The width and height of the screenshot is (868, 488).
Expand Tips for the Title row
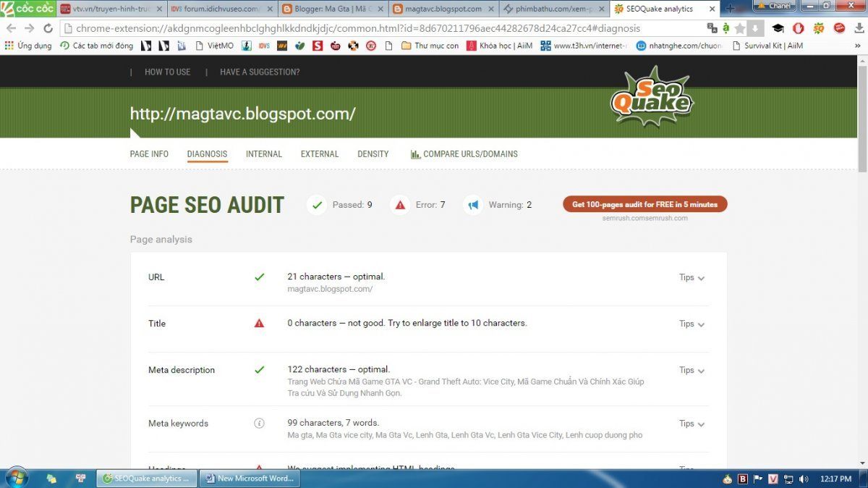(x=692, y=324)
